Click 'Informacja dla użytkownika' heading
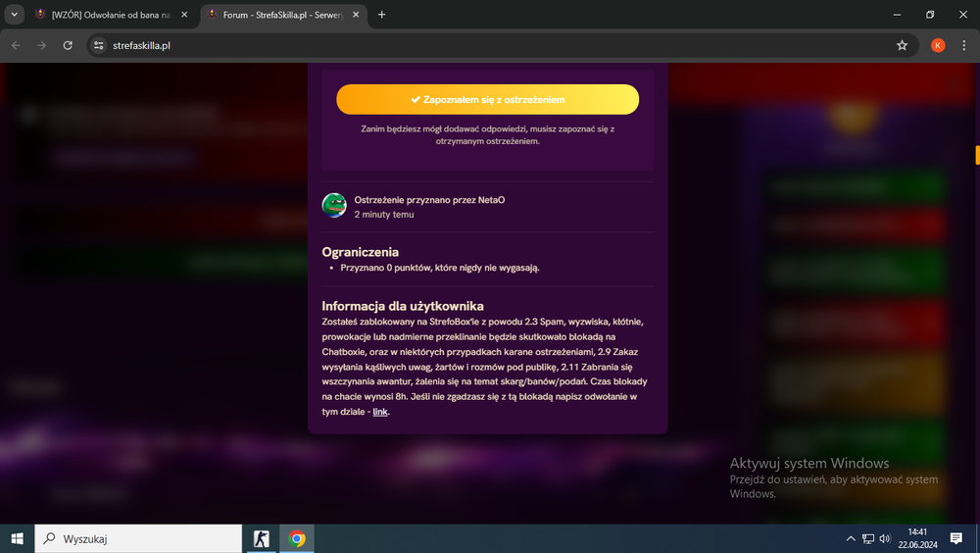 (403, 306)
